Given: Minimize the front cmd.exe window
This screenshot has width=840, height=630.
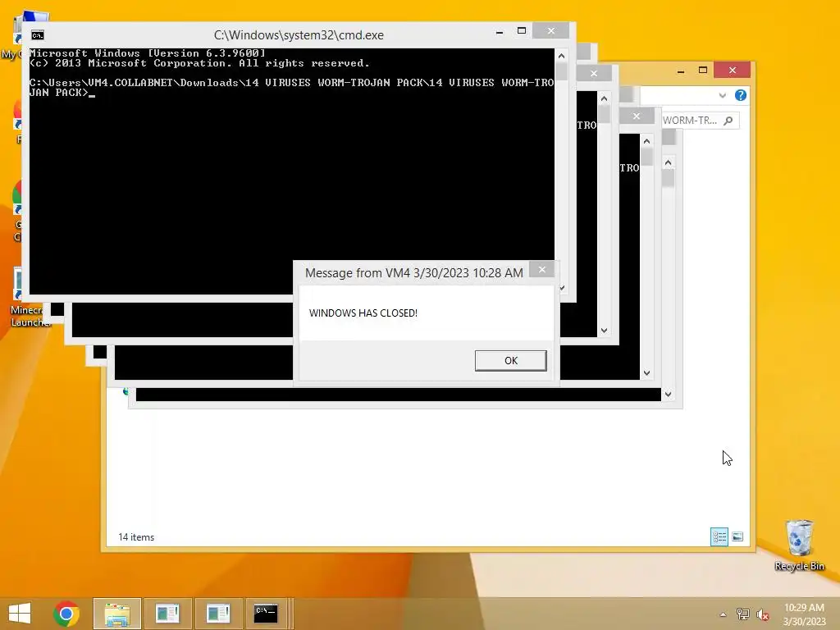Looking at the screenshot, I should [500, 32].
